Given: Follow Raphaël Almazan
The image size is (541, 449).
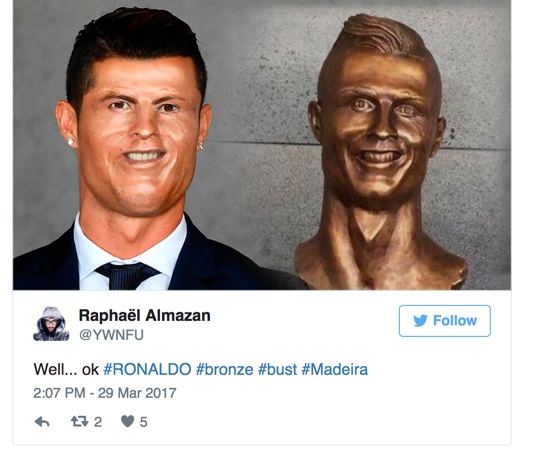Looking at the screenshot, I should click(445, 321).
